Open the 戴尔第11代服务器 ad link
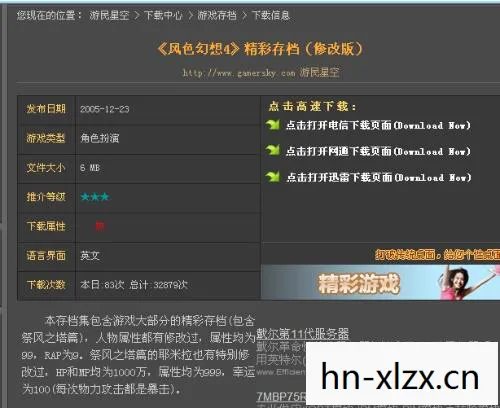 [x=303, y=333]
